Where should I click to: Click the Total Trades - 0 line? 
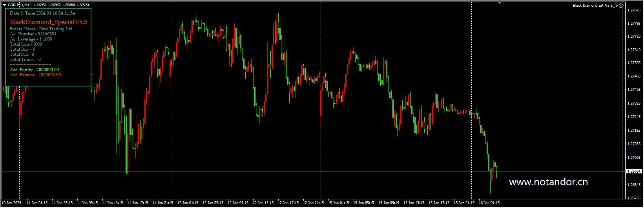(25, 59)
